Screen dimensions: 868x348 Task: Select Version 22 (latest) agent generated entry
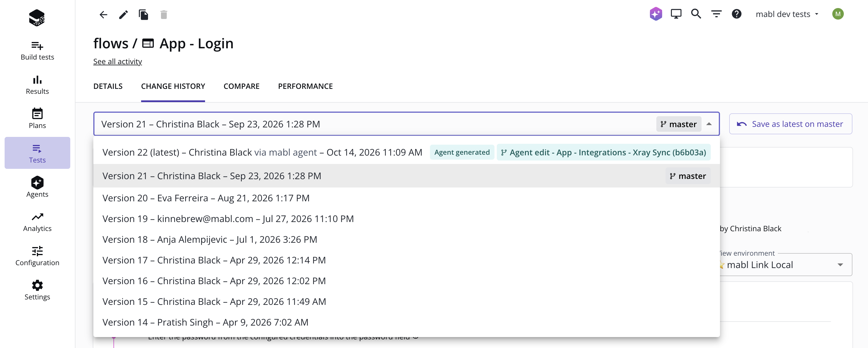406,152
